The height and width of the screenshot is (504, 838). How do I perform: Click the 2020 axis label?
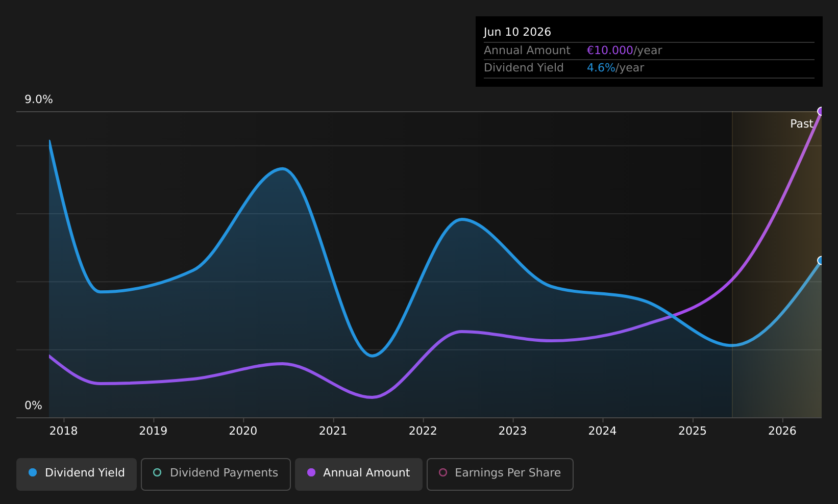[243, 431]
